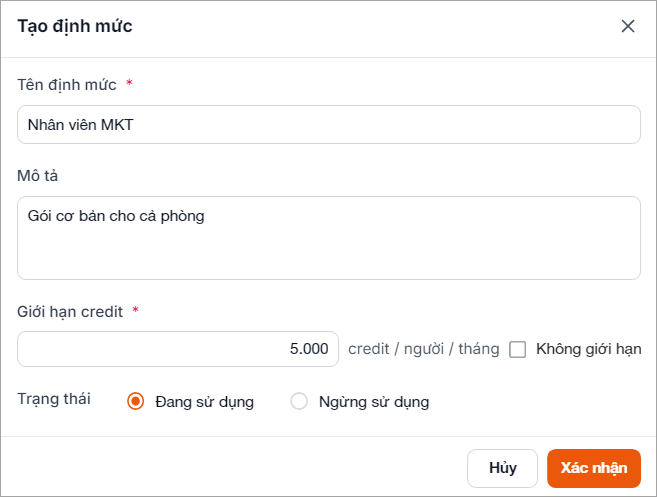Image resolution: width=657 pixels, height=497 pixels.
Task: Enable the Không giới hạn checkbox
Action: pos(518,349)
